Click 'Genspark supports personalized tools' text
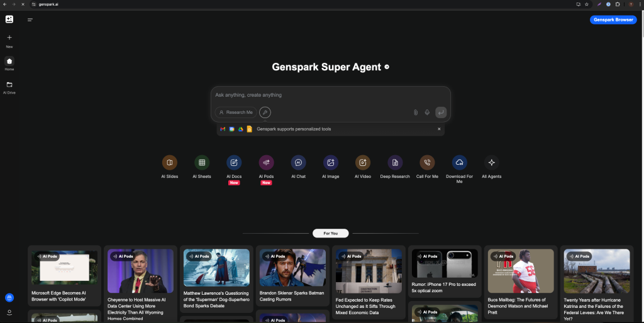 coord(294,129)
